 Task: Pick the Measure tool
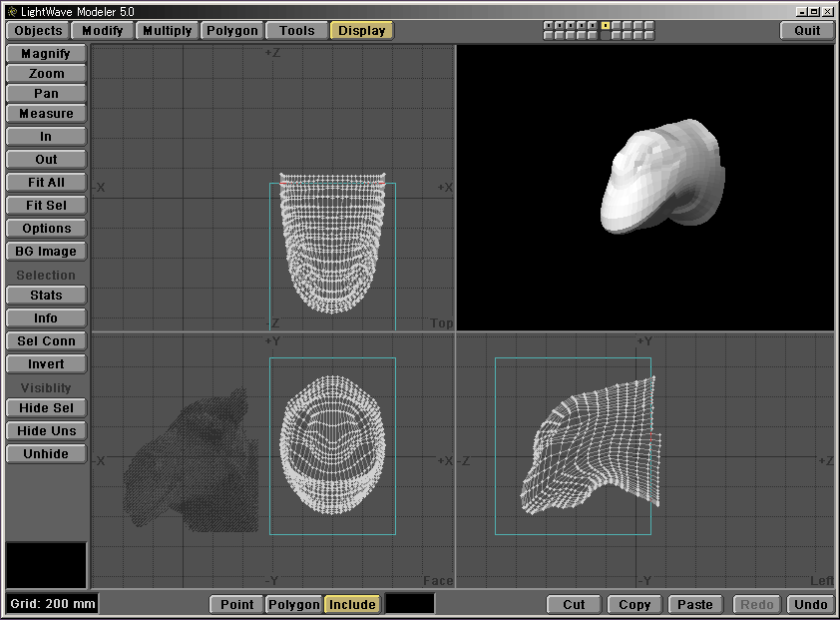(46, 114)
